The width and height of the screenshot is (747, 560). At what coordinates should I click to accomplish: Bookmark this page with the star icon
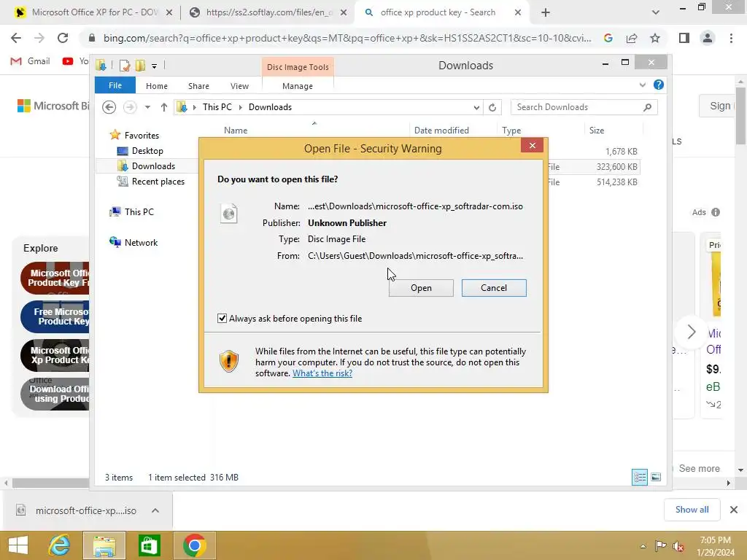click(x=655, y=38)
